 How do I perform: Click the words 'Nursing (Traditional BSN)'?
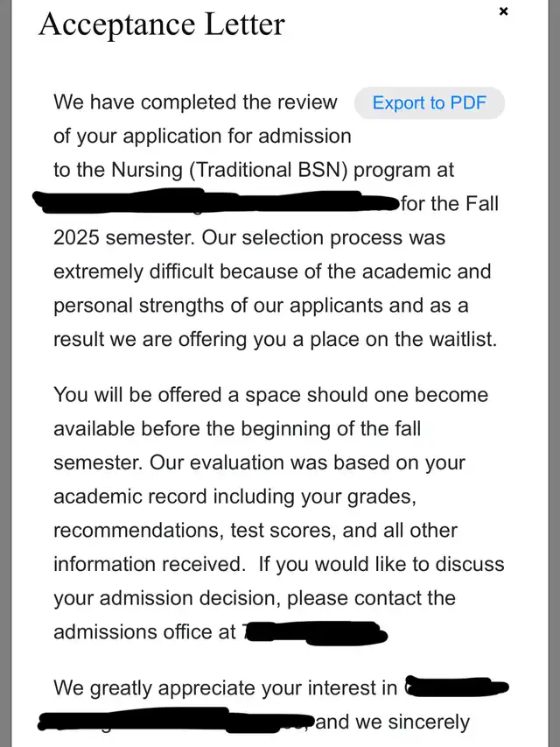(x=229, y=170)
